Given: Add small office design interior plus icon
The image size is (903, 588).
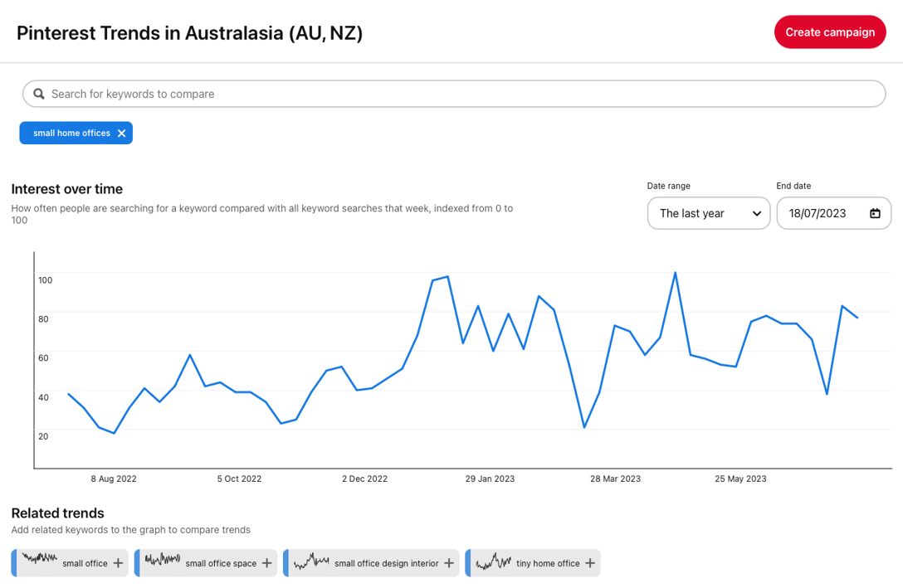Looking at the screenshot, I should 448,563.
